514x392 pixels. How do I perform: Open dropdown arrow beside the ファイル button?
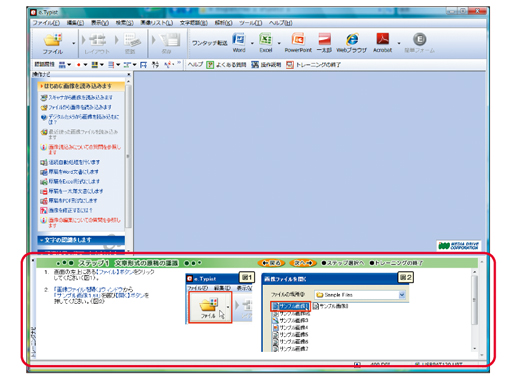tap(73, 44)
